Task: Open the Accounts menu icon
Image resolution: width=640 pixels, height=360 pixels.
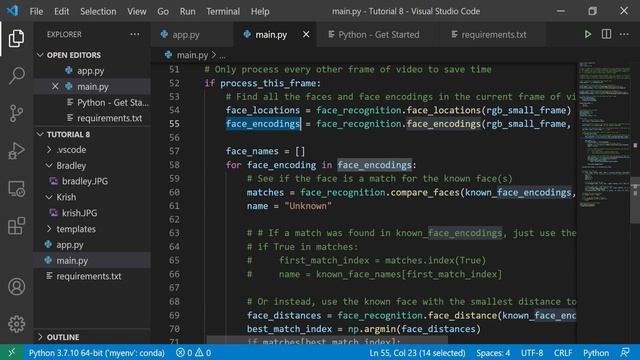Action: pyautogui.click(x=16, y=287)
